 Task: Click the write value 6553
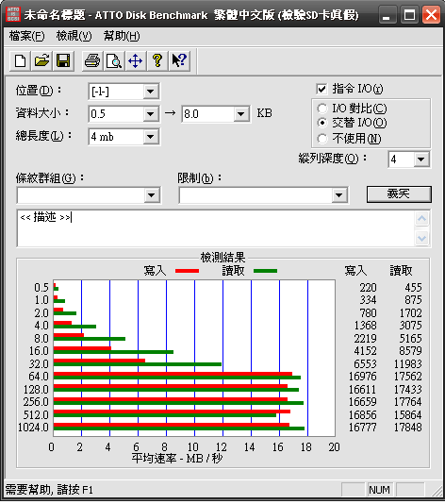pos(366,364)
